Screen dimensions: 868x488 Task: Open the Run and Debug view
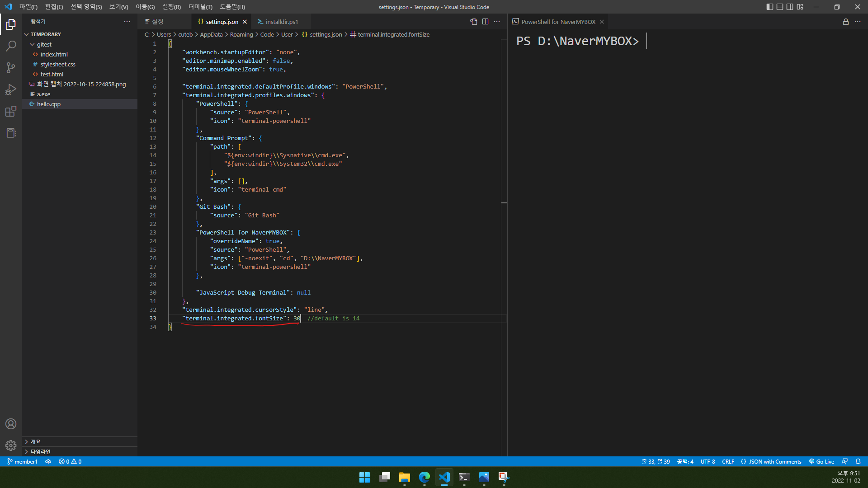point(11,89)
